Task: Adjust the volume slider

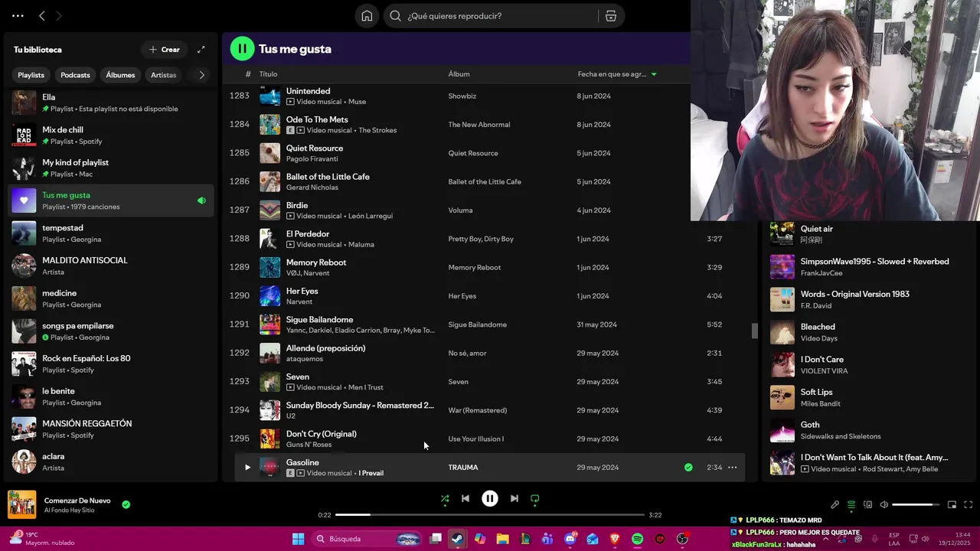Action: [x=916, y=504]
